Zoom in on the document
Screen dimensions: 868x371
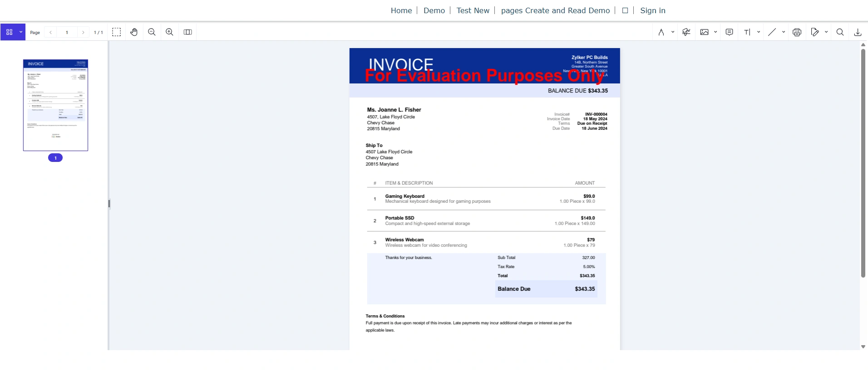169,32
